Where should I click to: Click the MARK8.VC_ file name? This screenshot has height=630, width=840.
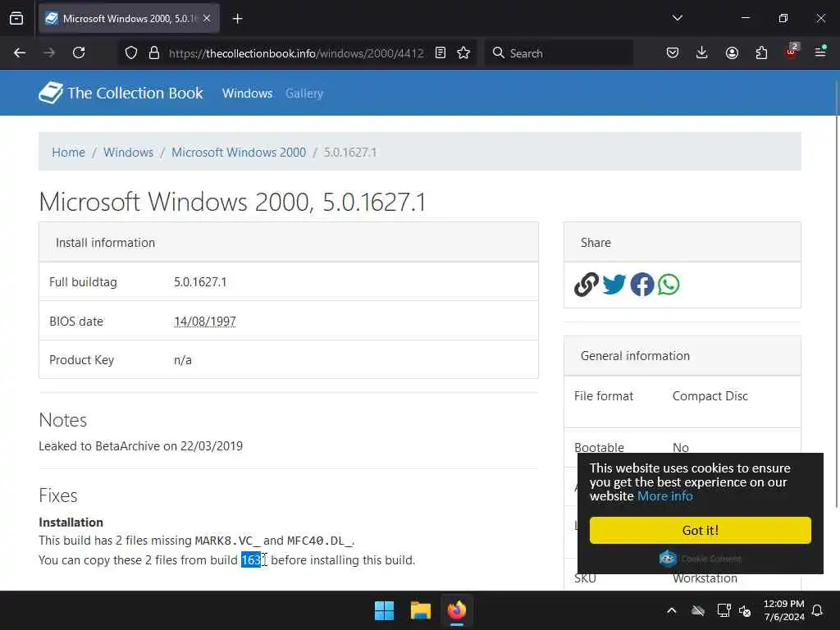227,541
